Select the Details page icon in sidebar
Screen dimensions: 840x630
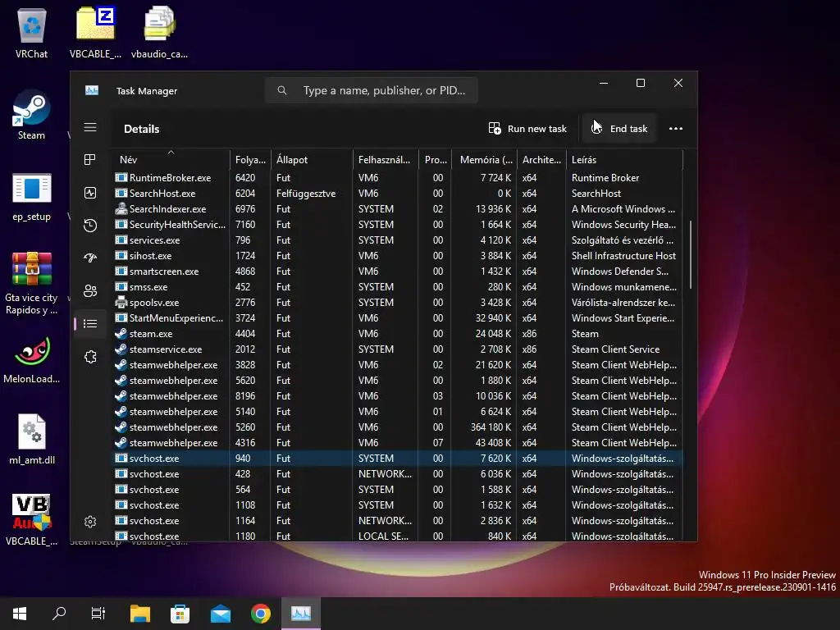click(90, 323)
